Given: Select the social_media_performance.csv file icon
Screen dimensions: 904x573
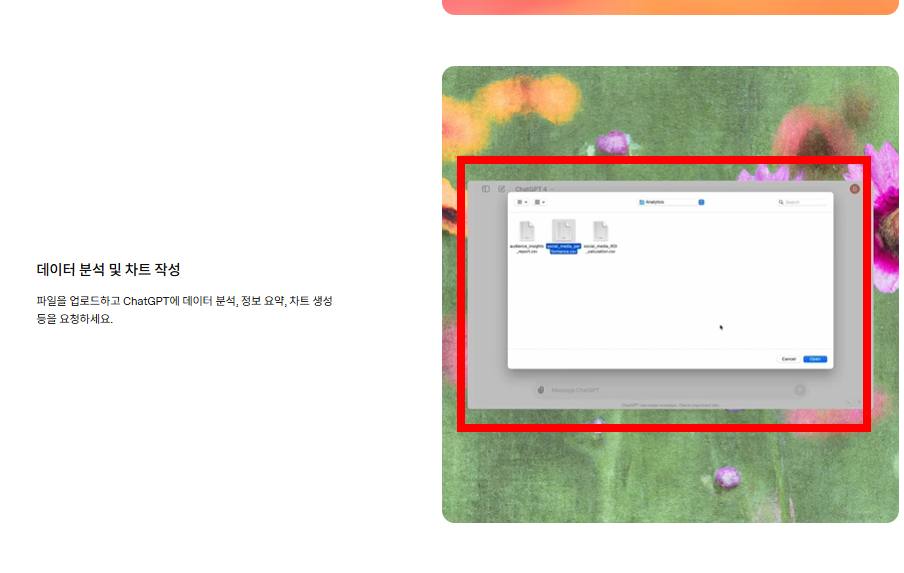Looking at the screenshot, I should [x=563, y=231].
